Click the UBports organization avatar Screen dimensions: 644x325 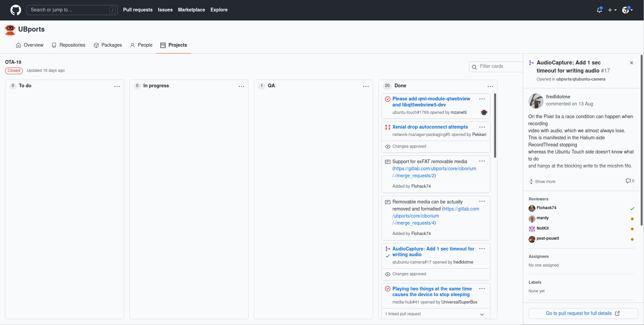click(10, 30)
